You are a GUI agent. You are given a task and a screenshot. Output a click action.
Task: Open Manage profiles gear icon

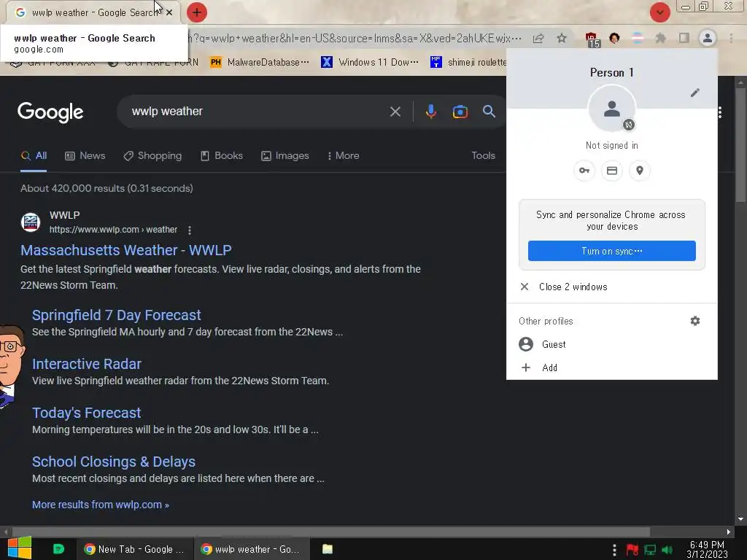tap(695, 321)
